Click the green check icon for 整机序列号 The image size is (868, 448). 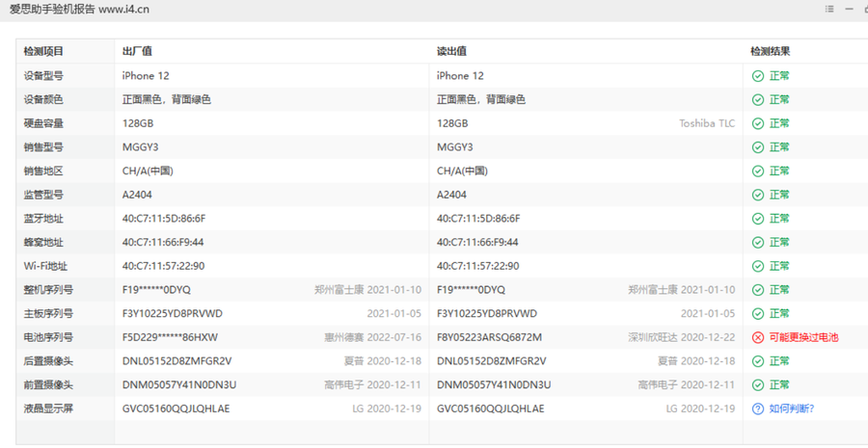point(758,290)
